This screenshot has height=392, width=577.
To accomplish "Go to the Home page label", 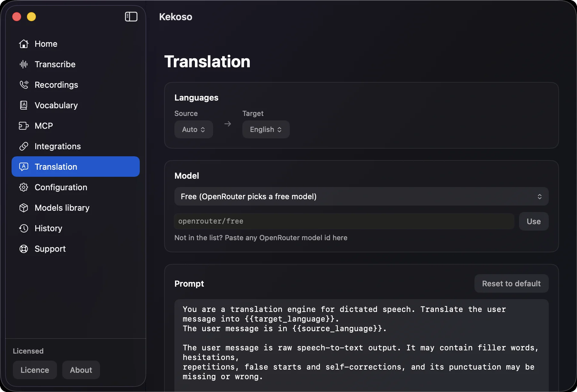I will [x=46, y=44].
